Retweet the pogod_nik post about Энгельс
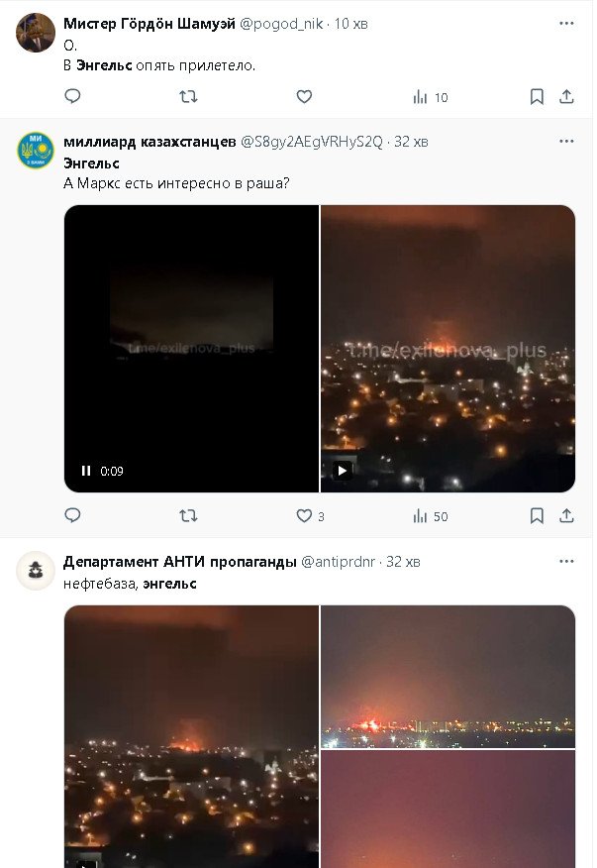This screenshot has height=868, width=597. pos(189,97)
